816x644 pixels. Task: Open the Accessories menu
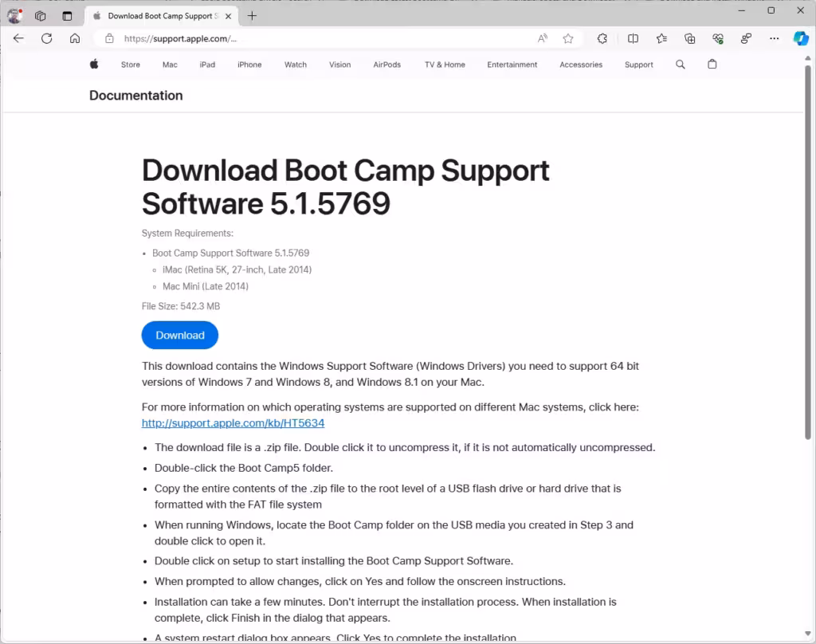581,65
